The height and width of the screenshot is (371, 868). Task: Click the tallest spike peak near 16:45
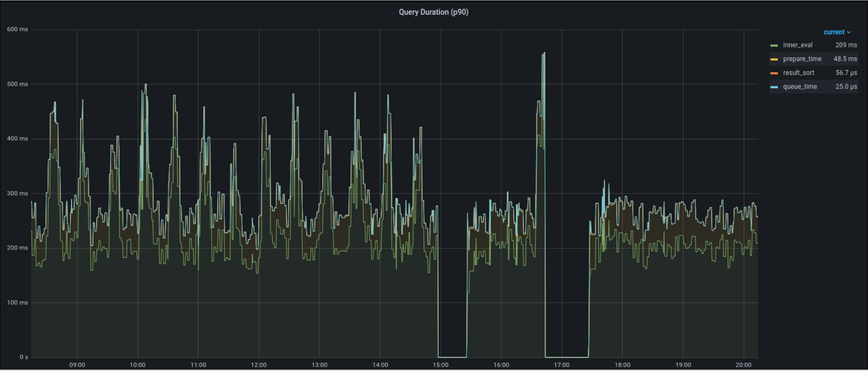544,53
